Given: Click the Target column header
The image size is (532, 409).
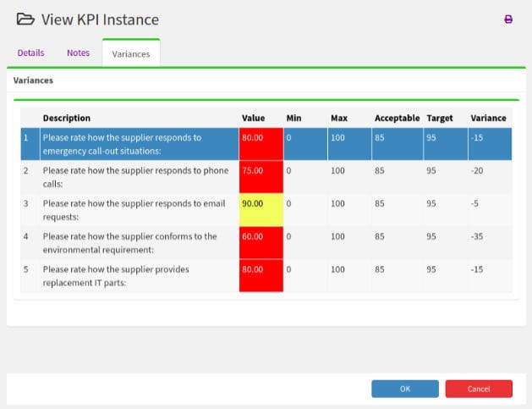Looking at the screenshot, I should pos(440,118).
